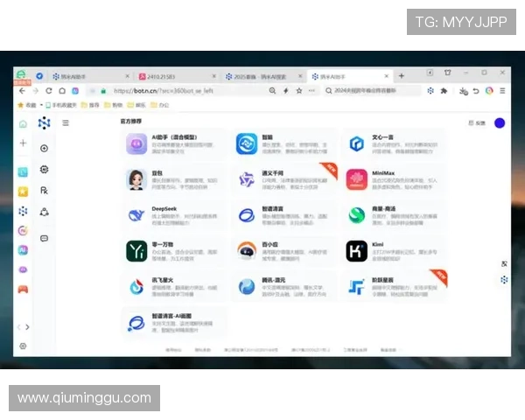
Task: Click the undo closed tab arrow icon
Action: 476,91
